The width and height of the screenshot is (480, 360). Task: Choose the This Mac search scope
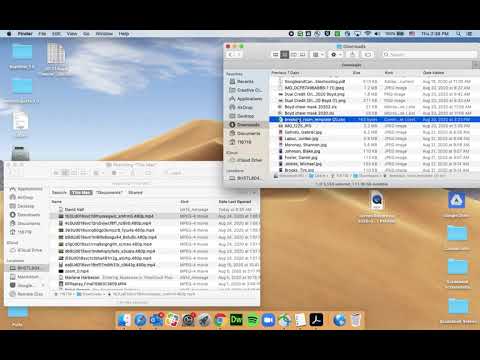81,193
